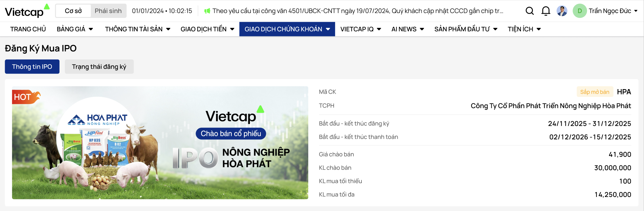Screen dimensions: 644x211
Task: Expand the Thông tin tài sản menu
Action: coord(137,29)
